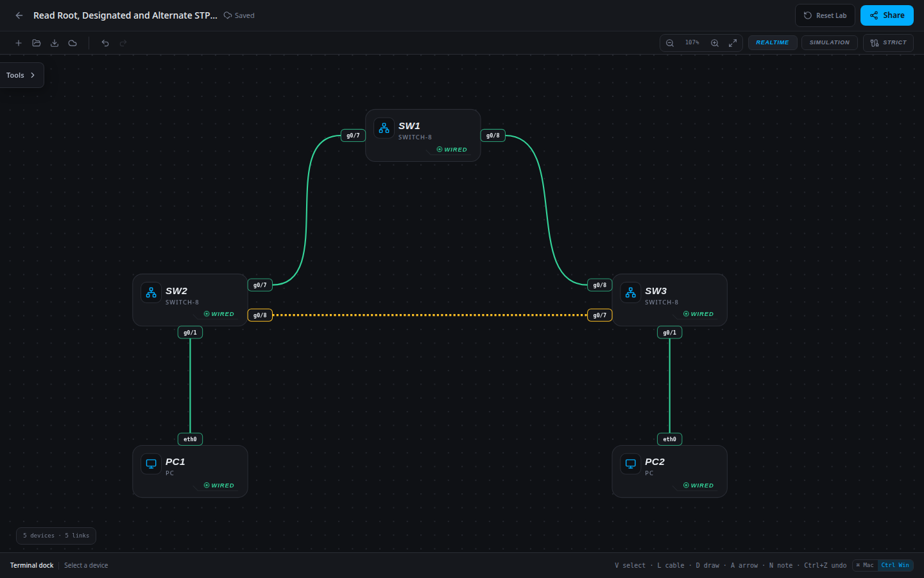Click the dotted yellow SW2-SW3 link
Screen dimensions: 924x578
[430, 315]
